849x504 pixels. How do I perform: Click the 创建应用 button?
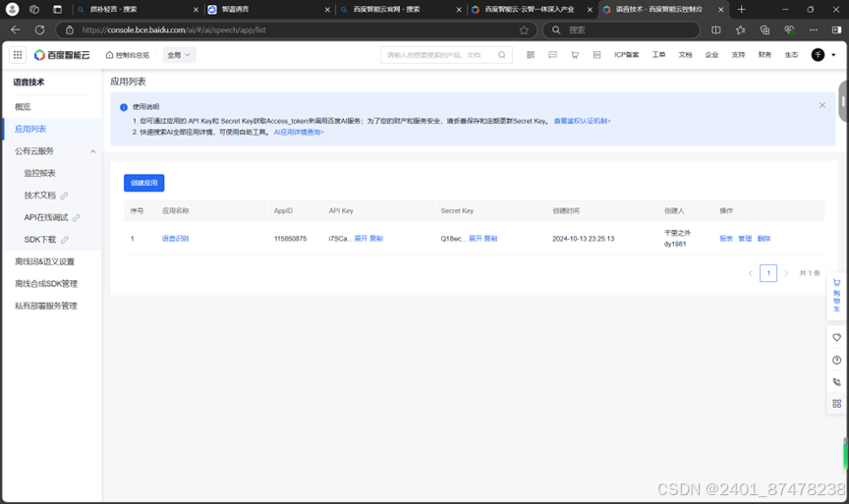(144, 183)
